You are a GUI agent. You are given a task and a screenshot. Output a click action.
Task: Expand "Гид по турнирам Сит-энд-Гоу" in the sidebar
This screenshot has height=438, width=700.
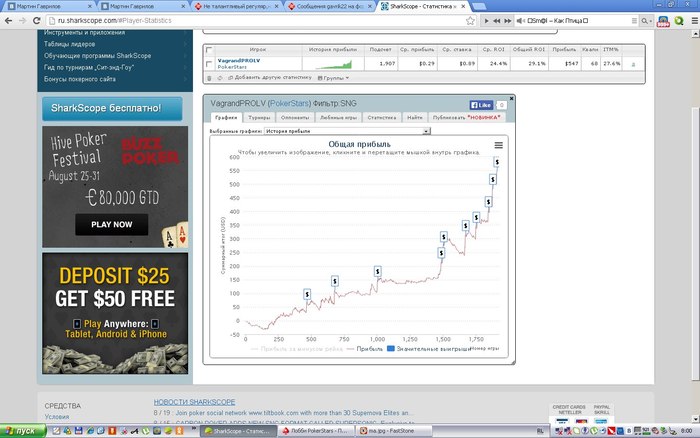pos(115,67)
